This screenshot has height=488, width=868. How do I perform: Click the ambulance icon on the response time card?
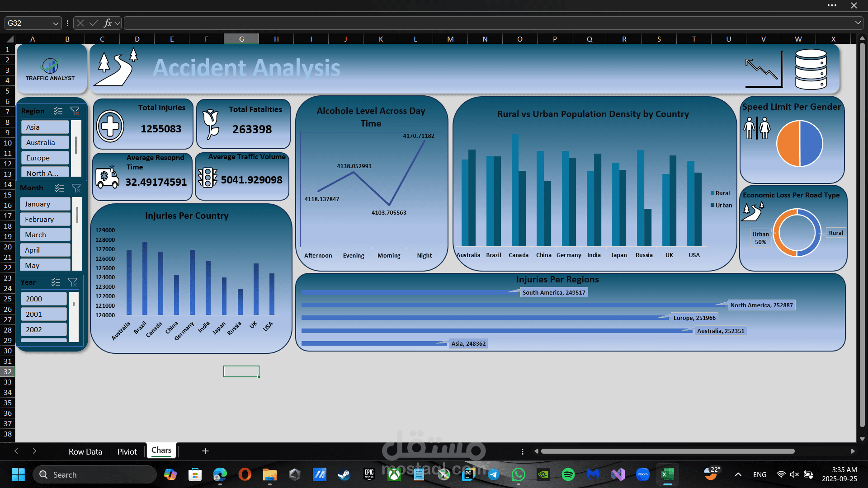coord(107,177)
